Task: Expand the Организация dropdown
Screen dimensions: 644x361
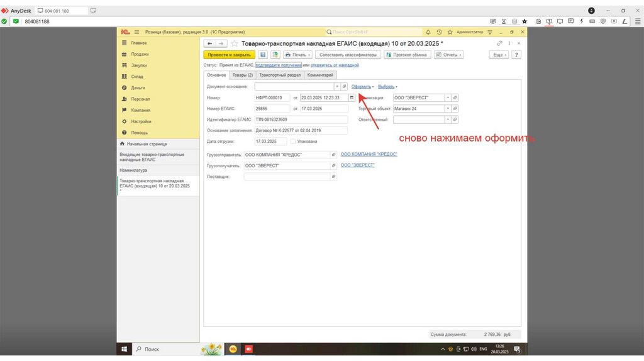Action: click(448, 97)
